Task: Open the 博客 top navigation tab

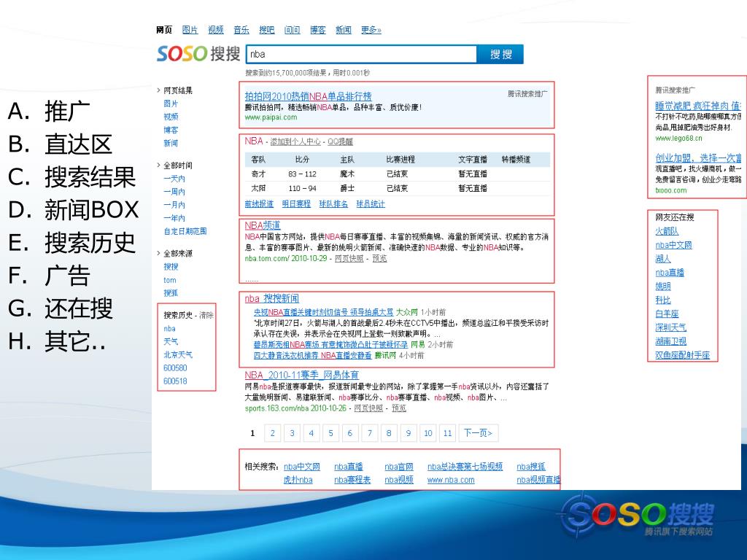Action: 318,30
